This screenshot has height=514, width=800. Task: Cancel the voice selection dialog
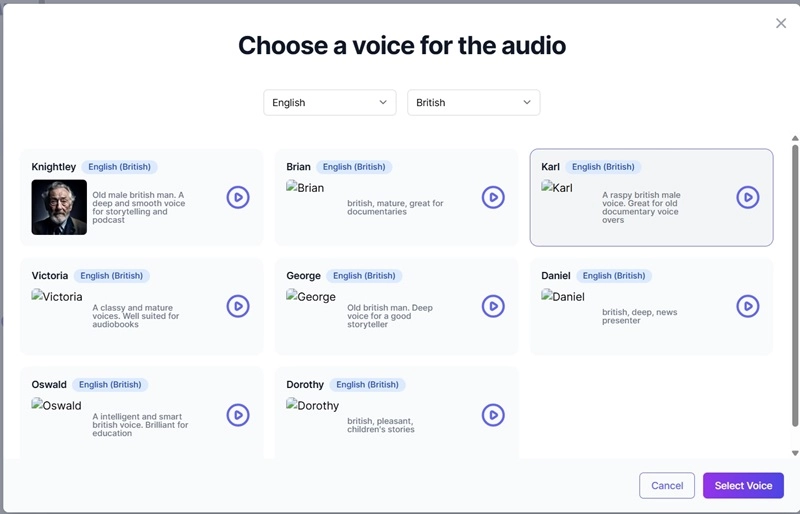coord(667,485)
